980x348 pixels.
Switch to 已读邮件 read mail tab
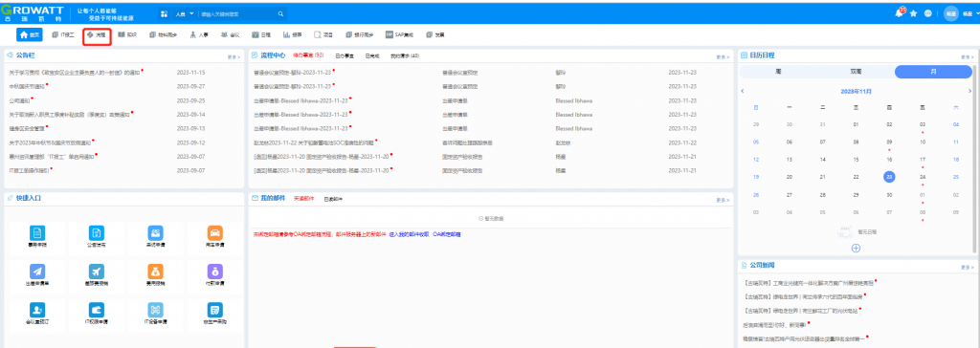[x=333, y=199]
